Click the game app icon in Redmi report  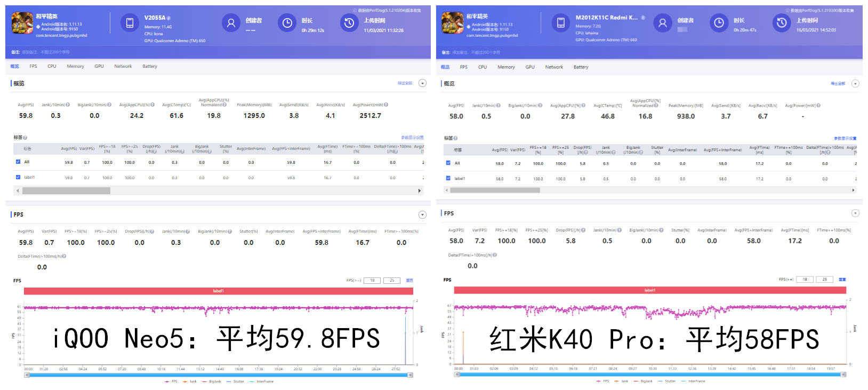pyautogui.click(x=453, y=23)
